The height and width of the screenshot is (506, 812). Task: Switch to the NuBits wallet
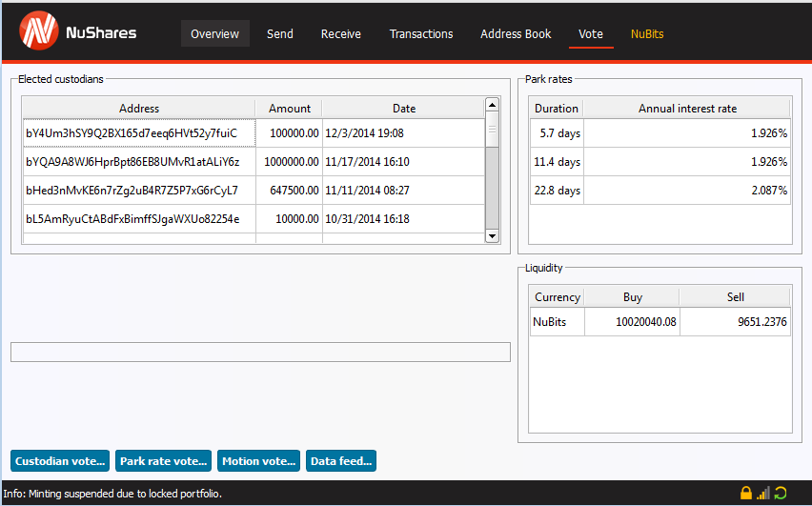coord(647,33)
